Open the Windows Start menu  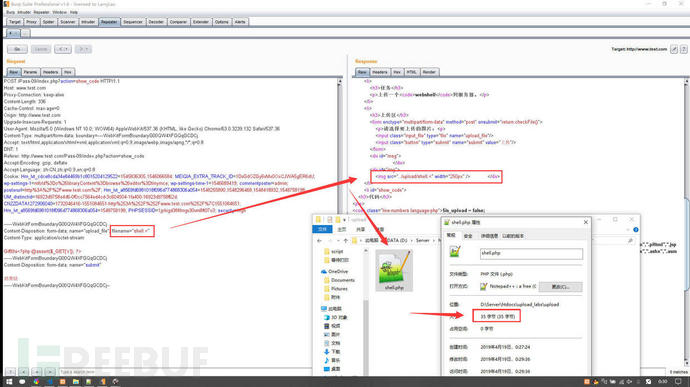point(9,382)
